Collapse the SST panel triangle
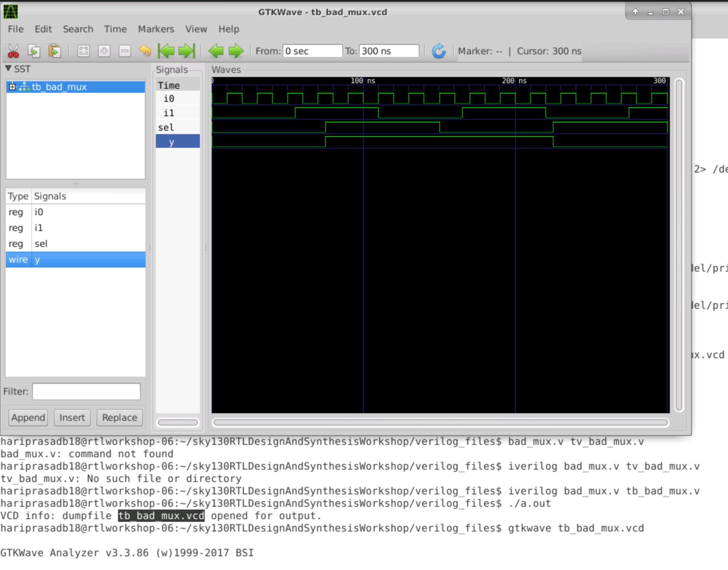 8,69
